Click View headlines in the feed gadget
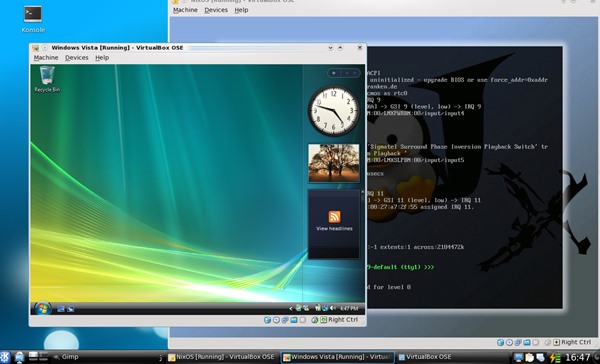The width and height of the screenshot is (600, 364). (334, 229)
